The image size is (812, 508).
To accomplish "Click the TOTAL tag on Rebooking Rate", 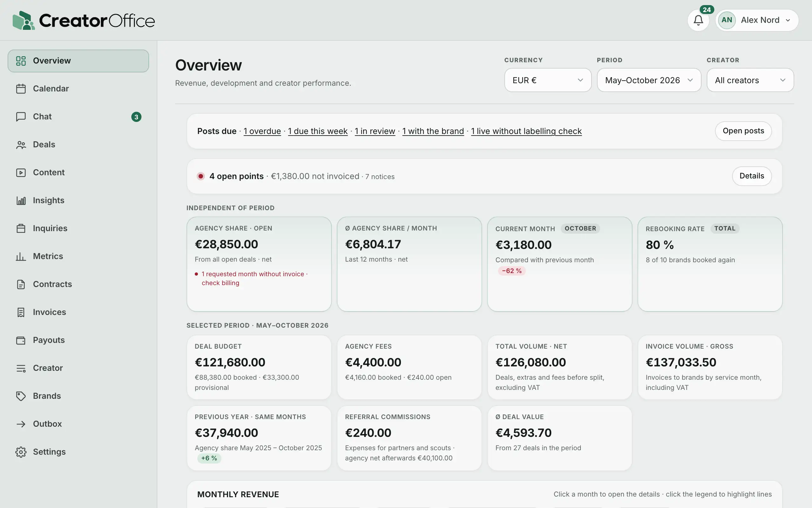I will pos(725,229).
